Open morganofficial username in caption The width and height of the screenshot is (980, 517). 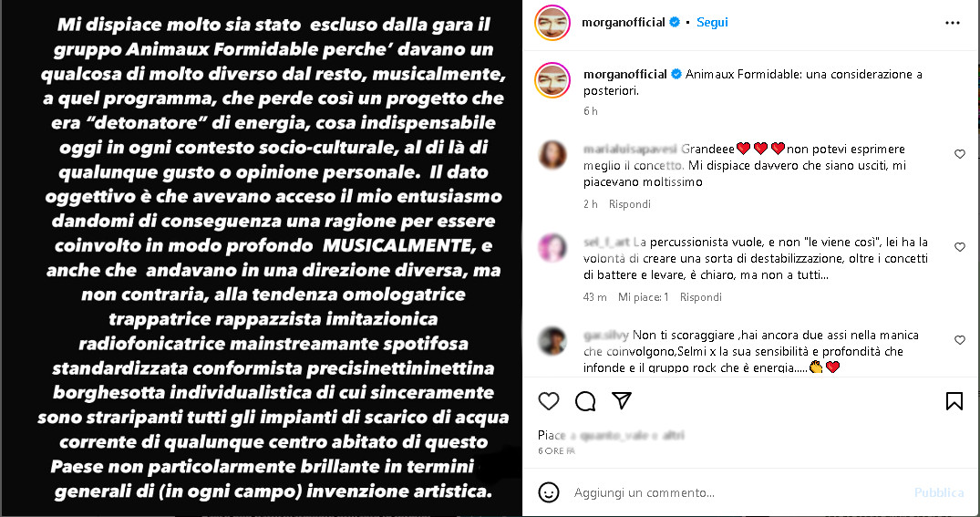click(625, 74)
